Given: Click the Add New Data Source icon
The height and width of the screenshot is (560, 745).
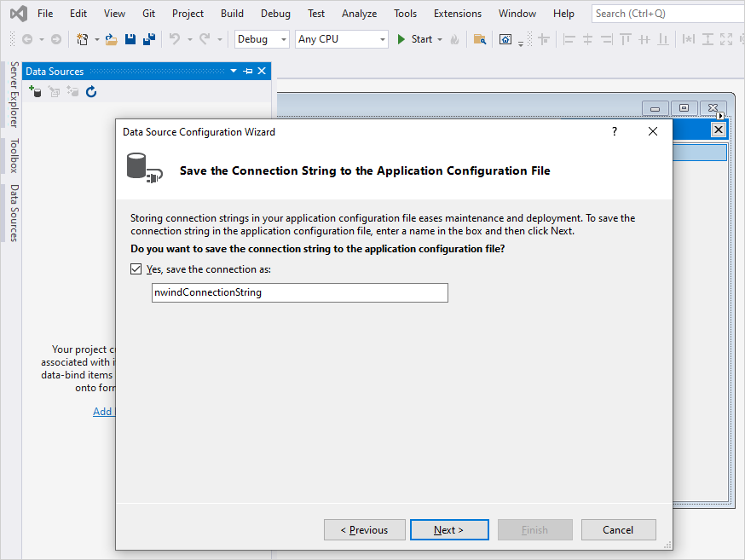Looking at the screenshot, I should pos(35,91).
